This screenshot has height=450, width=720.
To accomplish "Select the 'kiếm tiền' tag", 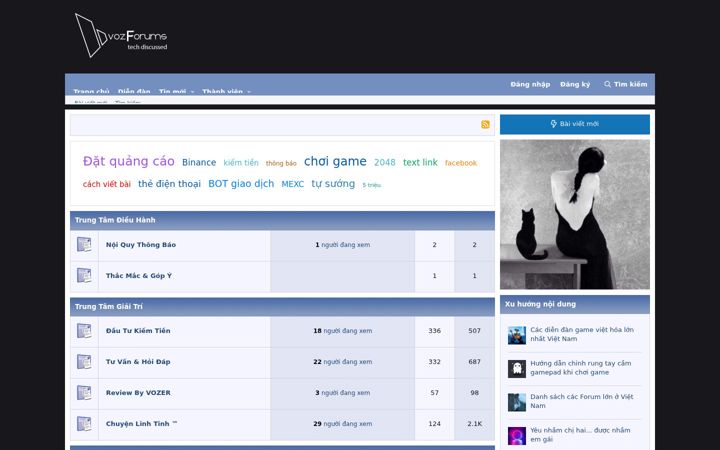I will click(x=241, y=163).
